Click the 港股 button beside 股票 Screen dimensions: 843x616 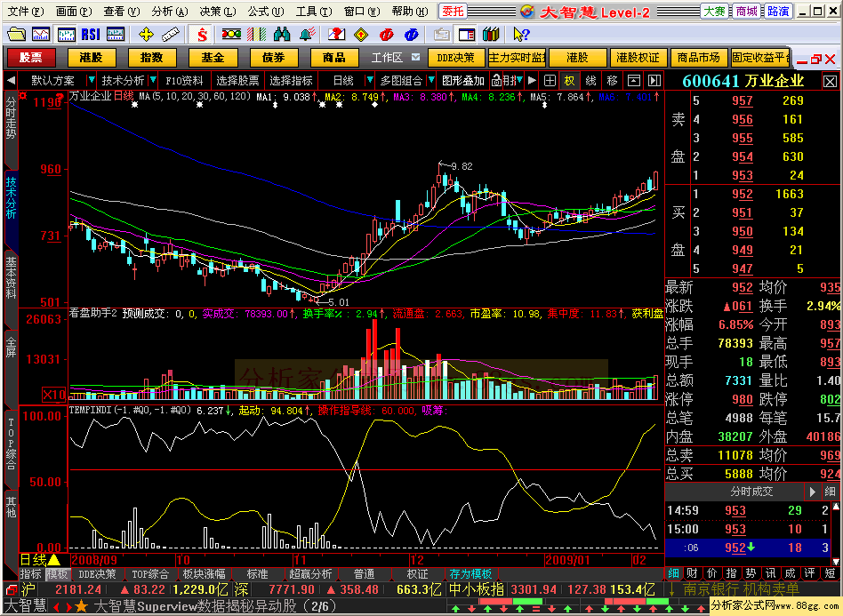tap(91, 58)
